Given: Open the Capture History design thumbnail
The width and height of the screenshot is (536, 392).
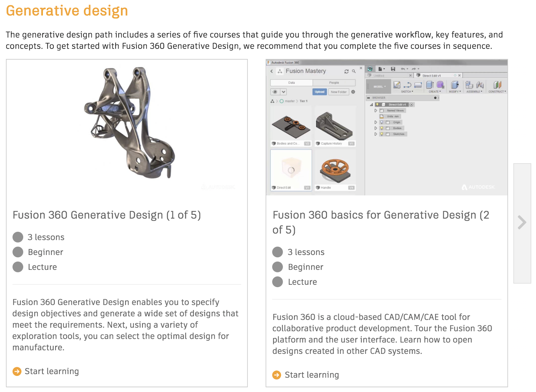Looking at the screenshot, I should coord(335,127).
